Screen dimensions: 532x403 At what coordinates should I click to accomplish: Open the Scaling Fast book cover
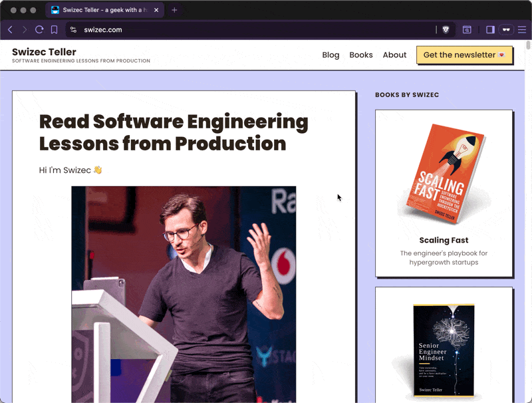click(444, 173)
